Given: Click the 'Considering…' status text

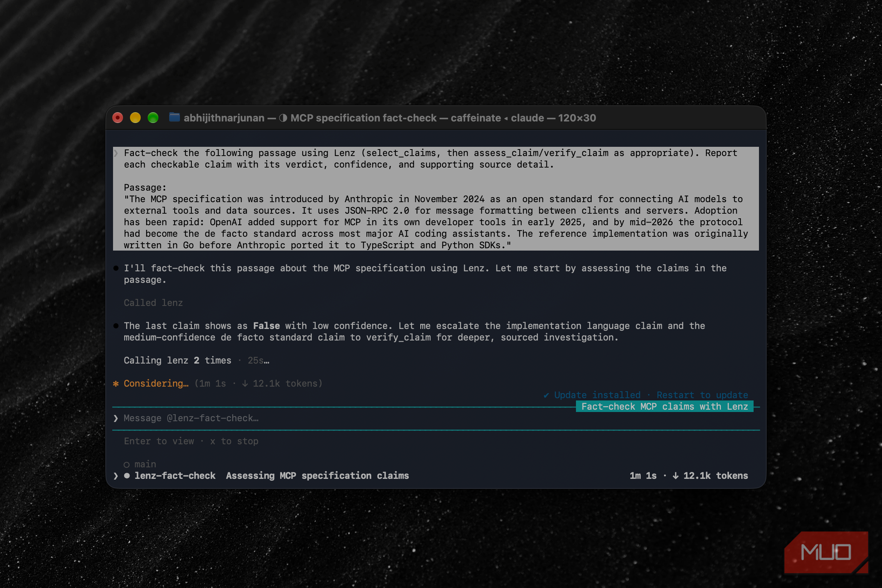Looking at the screenshot, I should tap(156, 384).
